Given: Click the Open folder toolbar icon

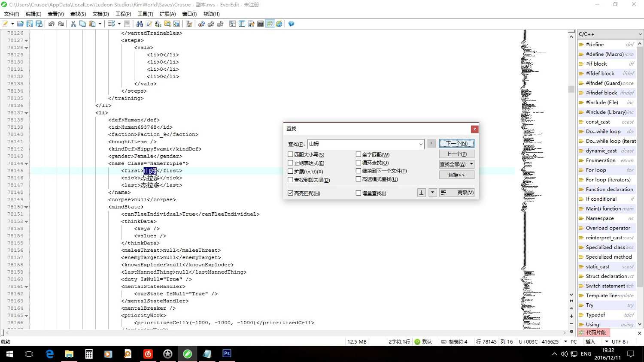Looking at the screenshot, I should click(20, 24).
